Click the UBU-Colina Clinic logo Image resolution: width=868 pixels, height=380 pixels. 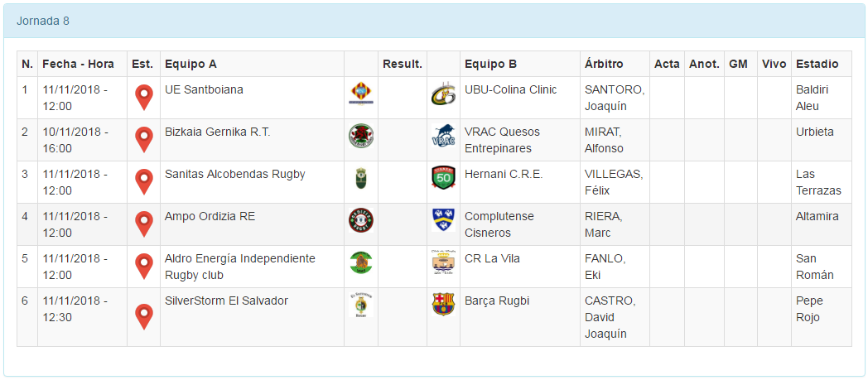(443, 94)
